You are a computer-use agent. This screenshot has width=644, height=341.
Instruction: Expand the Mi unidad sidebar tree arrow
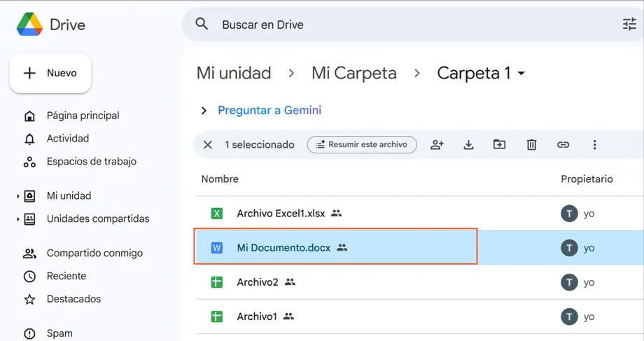(17, 196)
